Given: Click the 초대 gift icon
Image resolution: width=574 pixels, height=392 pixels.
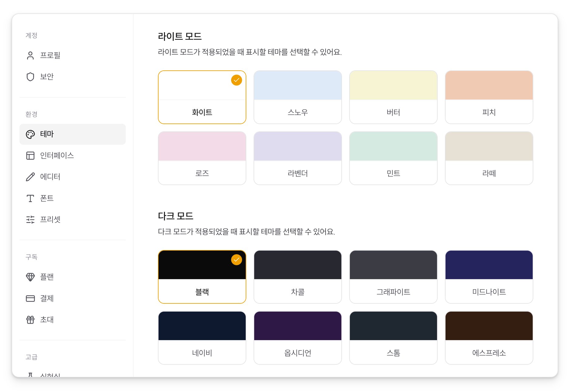Looking at the screenshot, I should (x=30, y=319).
